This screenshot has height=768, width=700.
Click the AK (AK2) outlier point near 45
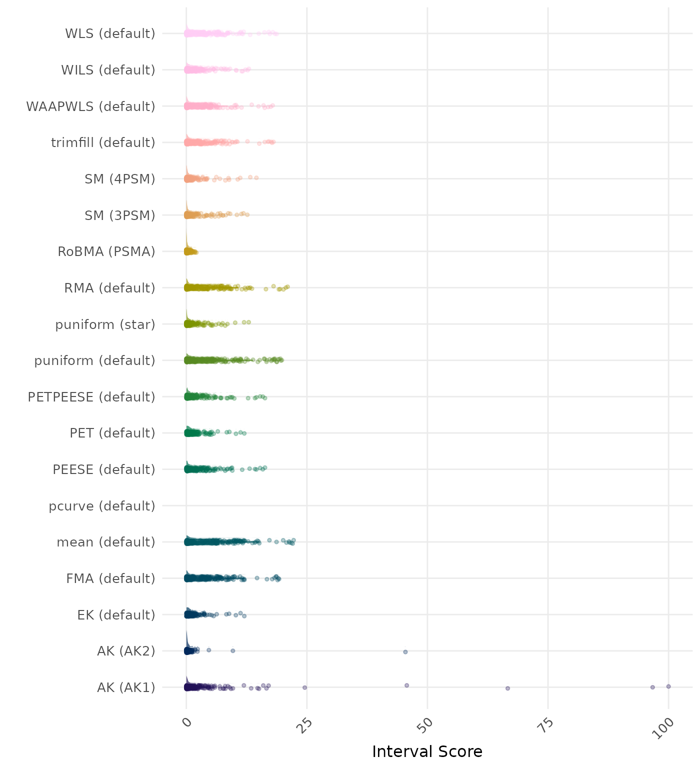[405, 652]
